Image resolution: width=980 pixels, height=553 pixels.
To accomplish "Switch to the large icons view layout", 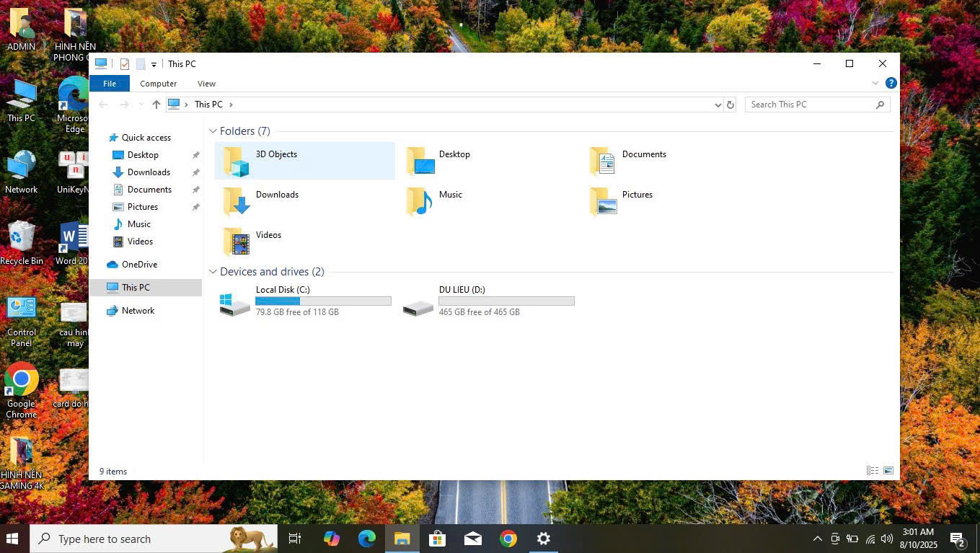I will (888, 471).
